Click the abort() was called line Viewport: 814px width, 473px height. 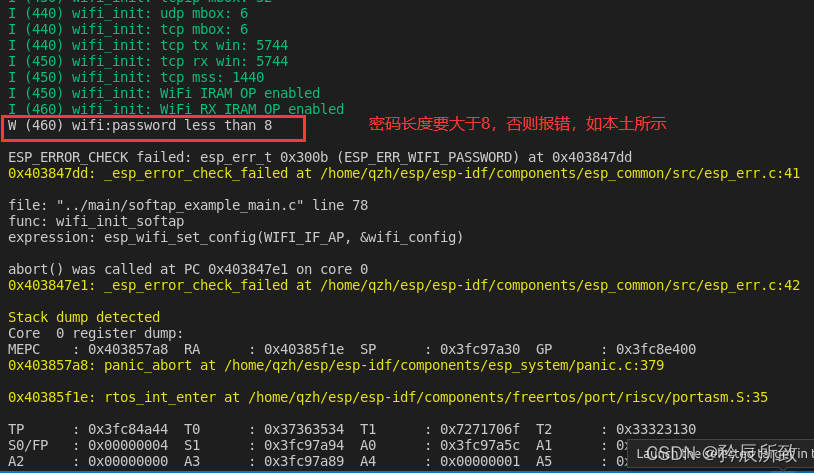coord(188,269)
